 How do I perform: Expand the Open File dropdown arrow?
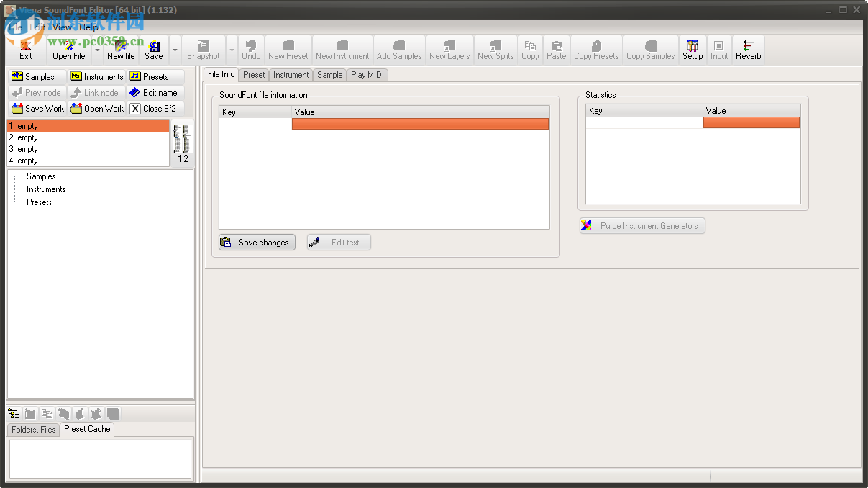(x=97, y=50)
